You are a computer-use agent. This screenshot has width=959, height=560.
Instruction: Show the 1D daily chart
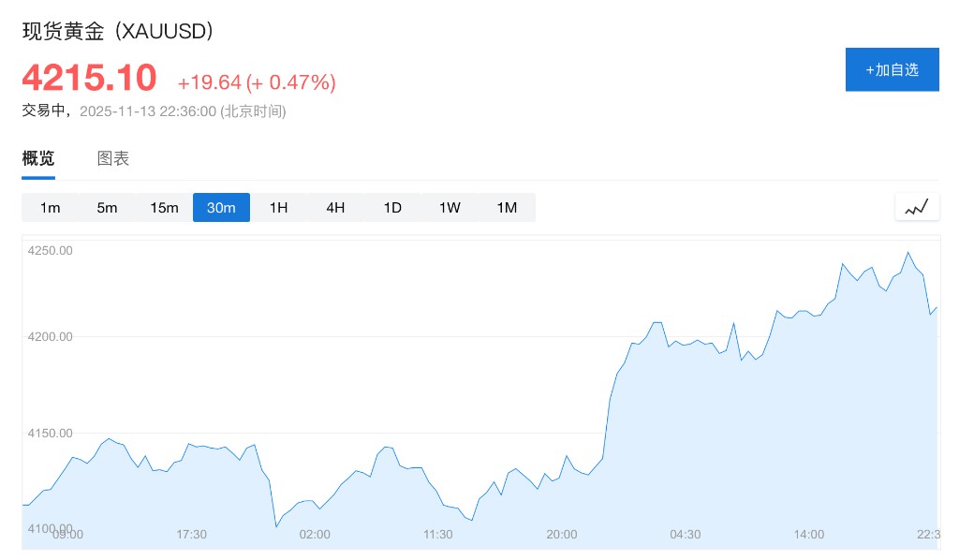coord(392,207)
